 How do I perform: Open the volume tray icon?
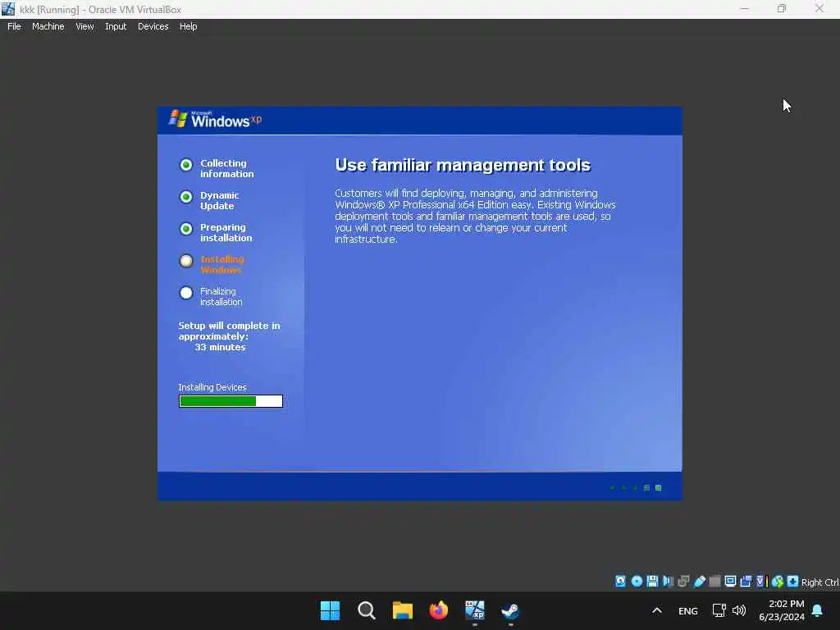pyautogui.click(x=739, y=610)
